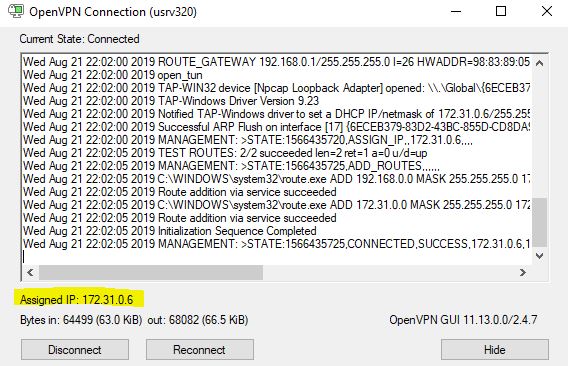Click the empty last line of the log
The height and width of the screenshot is (366, 568).
[276, 257]
